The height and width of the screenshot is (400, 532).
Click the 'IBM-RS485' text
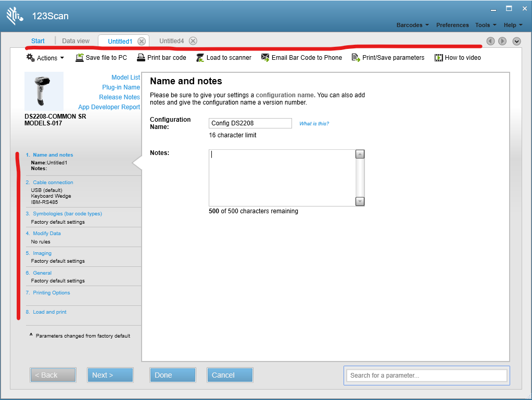pos(44,202)
